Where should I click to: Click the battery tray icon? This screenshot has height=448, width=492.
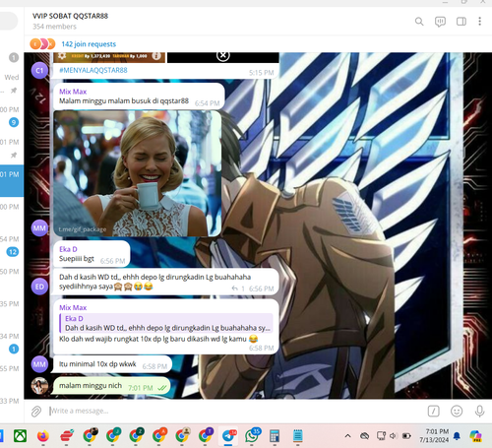pos(406,436)
